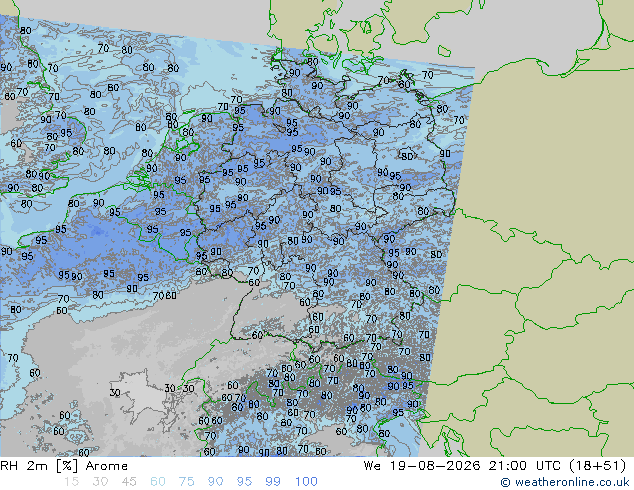Select the legend value 90
Viewport: 634px width, 490px height.
[215, 482]
